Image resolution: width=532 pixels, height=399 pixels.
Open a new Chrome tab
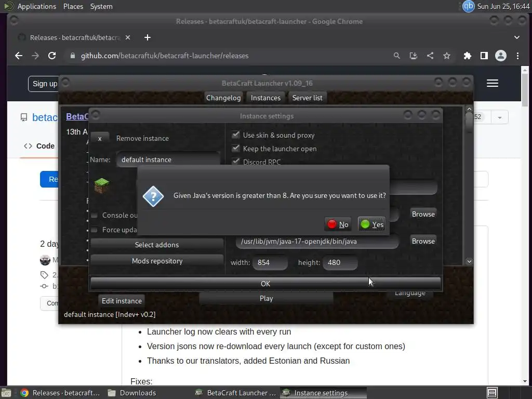point(147,37)
